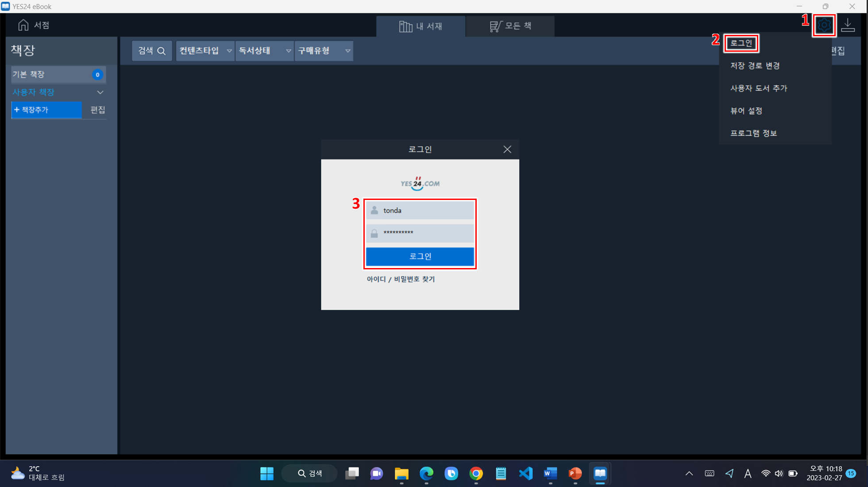Collapse the 사용자 책장 section chevron

tap(100, 92)
